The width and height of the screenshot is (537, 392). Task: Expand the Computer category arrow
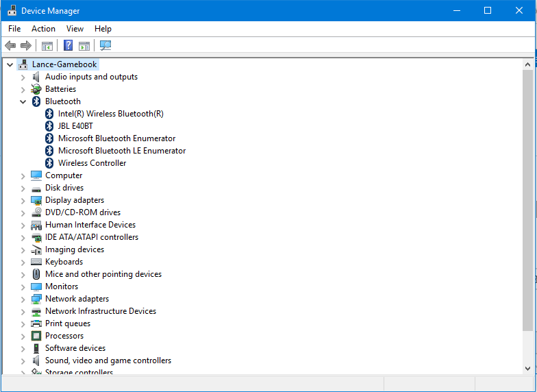[23, 176]
